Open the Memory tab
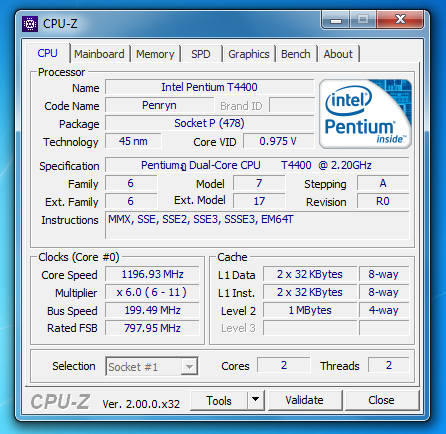The height and width of the screenshot is (434, 446). [155, 54]
